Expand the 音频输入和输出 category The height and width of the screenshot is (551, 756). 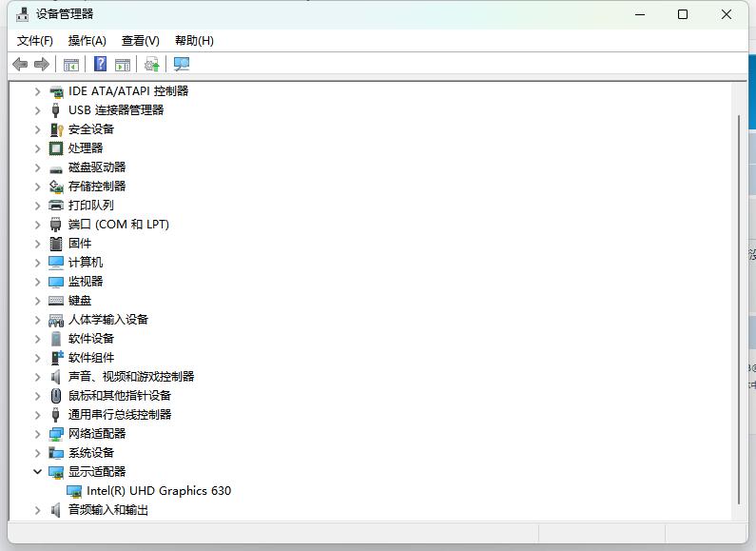38,510
